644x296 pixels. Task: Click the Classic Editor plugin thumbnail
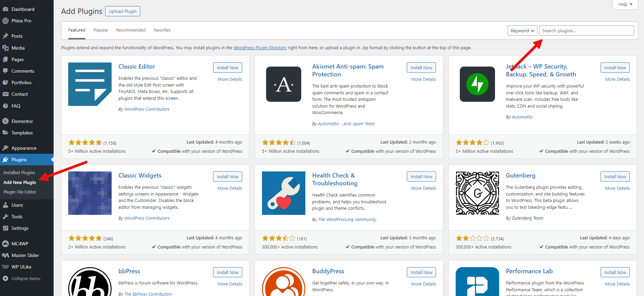coord(90,84)
